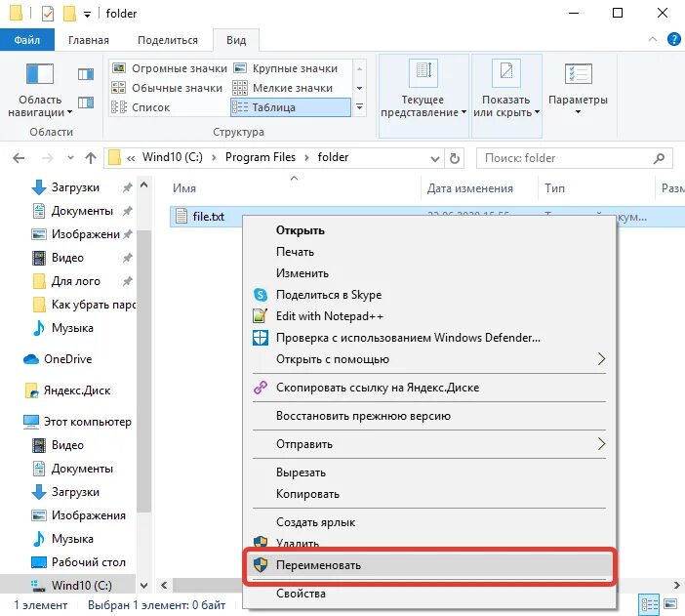Select the Вид ribbon tab
Image resolution: width=685 pixels, height=616 pixels.
coord(236,40)
